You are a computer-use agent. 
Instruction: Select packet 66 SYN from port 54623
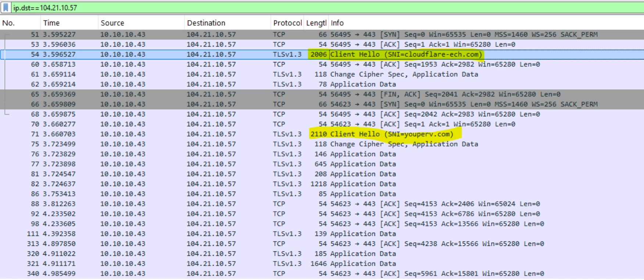[x=322, y=104]
